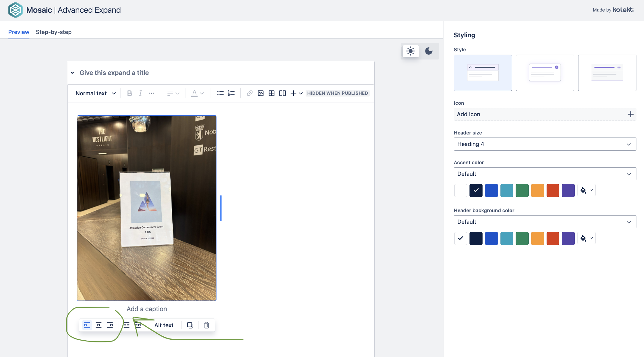This screenshot has height=357, width=644.
Task: Click the bold formatting icon
Action: tap(130, 93)
